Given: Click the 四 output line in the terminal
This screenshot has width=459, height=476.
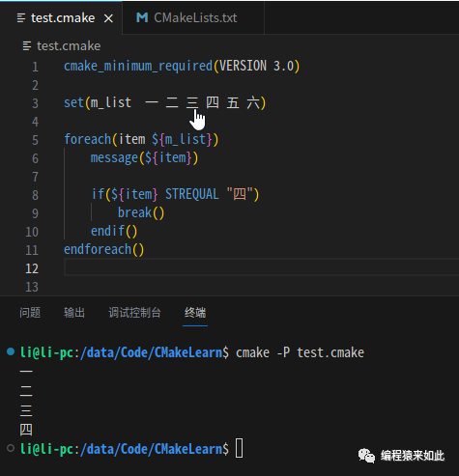Looking at the screenshot, I should tap(26, 430).
